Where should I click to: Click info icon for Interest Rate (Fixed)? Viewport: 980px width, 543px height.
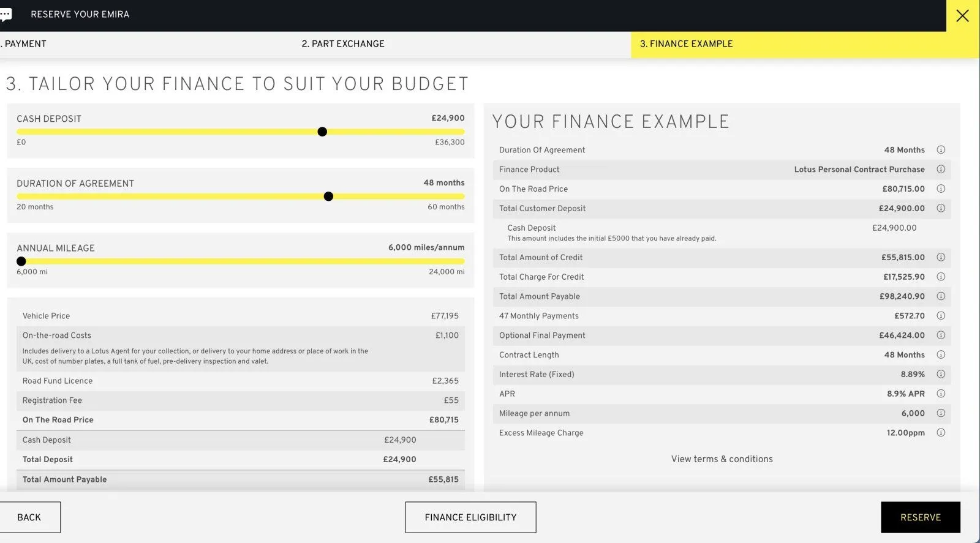(941, 374)
